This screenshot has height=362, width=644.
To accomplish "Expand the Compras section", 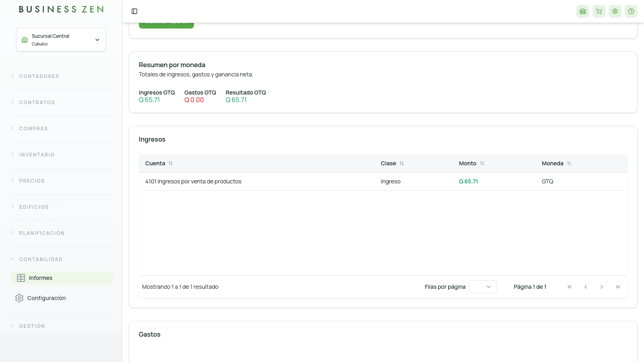I will (61, 129).
